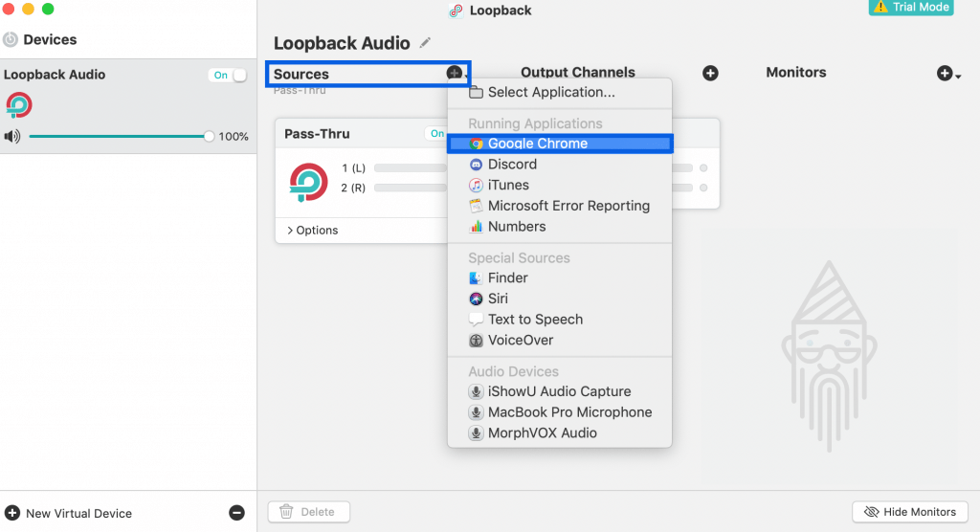The width and height of the screenshot is (980, 532).
Task: Click output channel 1 connector dot
Action: click(703, 168)
